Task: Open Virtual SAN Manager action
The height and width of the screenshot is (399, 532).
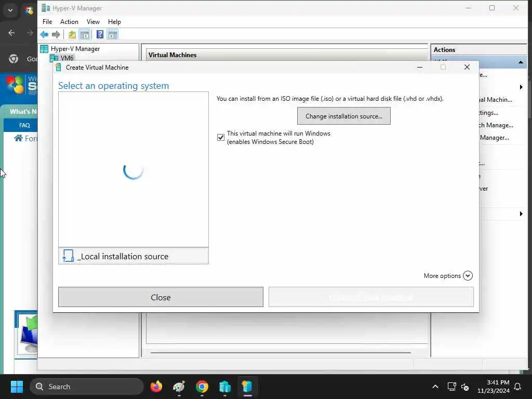Action: (495, 138)
